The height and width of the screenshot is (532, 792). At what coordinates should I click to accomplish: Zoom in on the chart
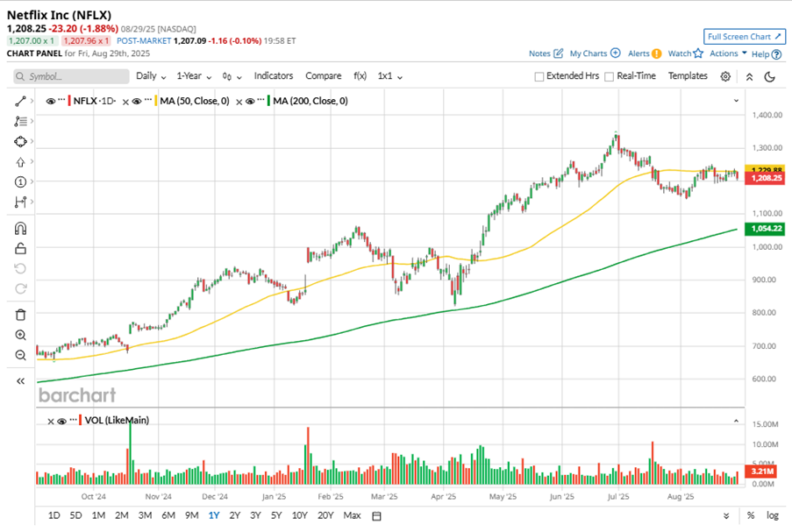click(20, 335)
